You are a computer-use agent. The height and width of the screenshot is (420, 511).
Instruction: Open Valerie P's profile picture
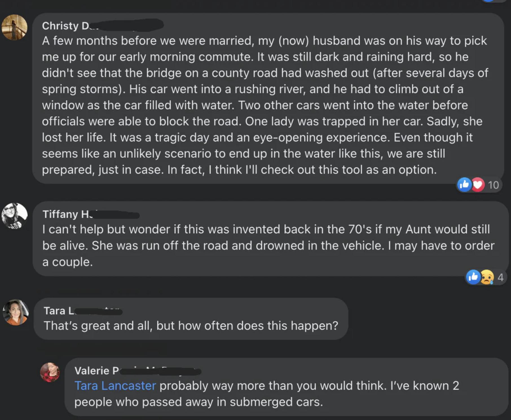pyautogui.click(x=50, y=372)
